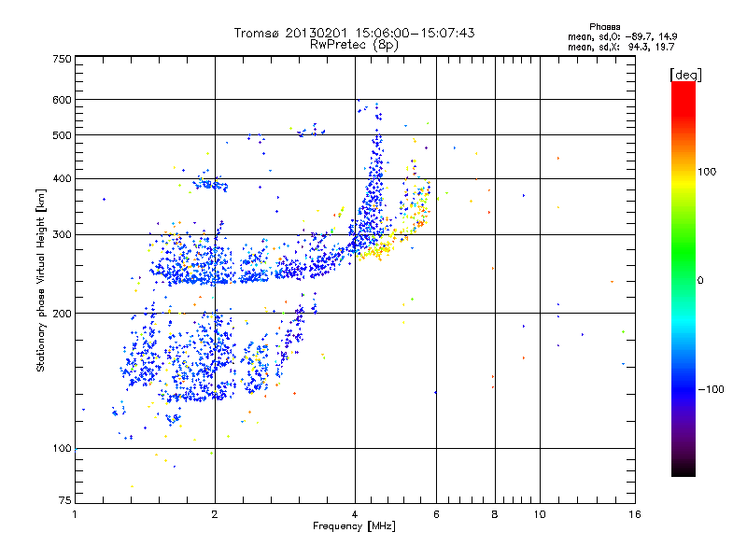This screenshot has width=747, height=560.
Task: Click the x-axis tick label "8"
Action: tap(495, 514)
